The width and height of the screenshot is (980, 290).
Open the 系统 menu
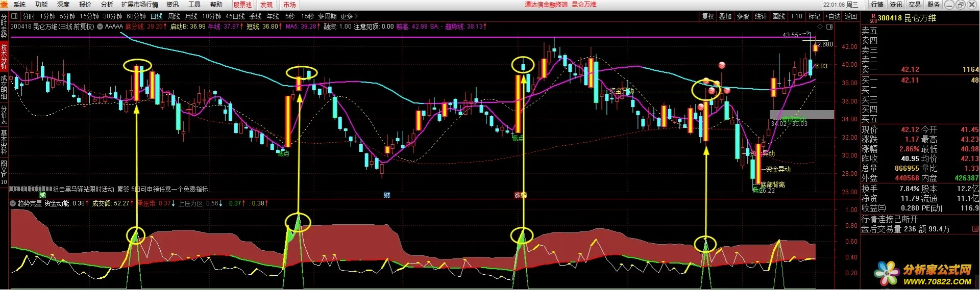[19, 5]
